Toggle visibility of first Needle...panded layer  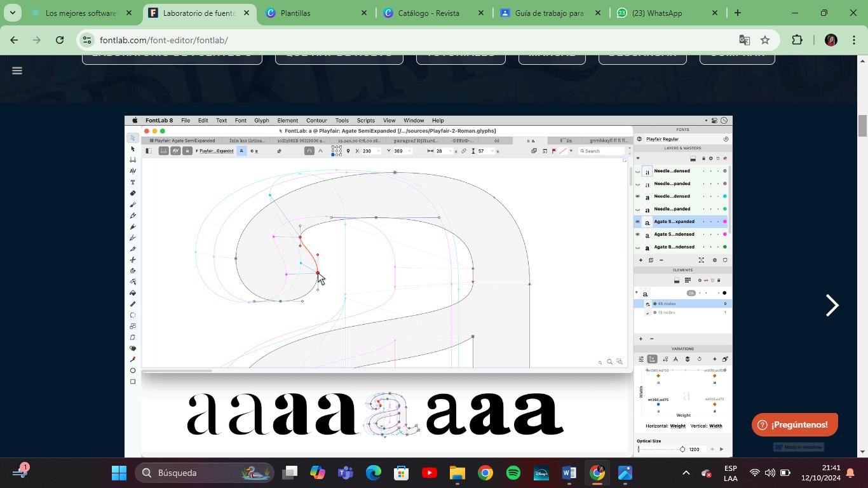pos(638,184)
